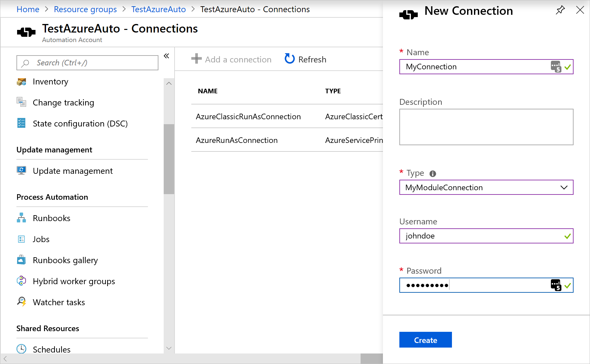Screen dimensions: 590x364
Task: Select the Inventory icon in the sidebar
Action: (21, 81)
